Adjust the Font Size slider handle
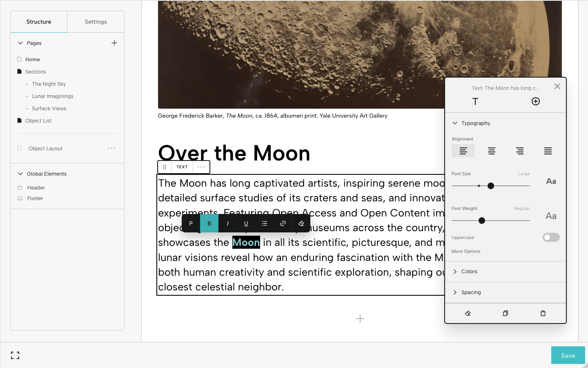The image size is (588, 368). (491, 186)
